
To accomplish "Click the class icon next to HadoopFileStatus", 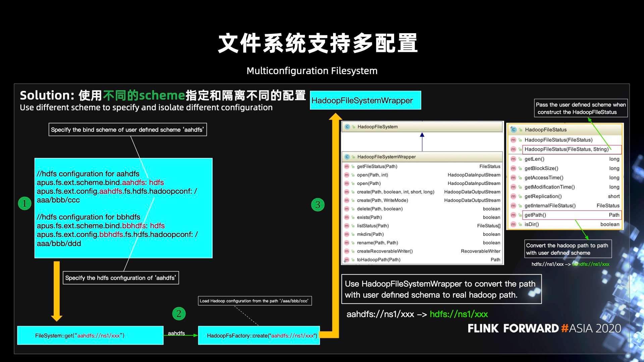I will pos(514,130).
